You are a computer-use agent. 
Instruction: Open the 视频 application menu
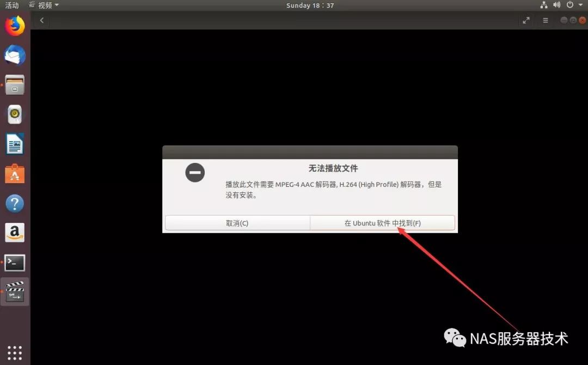pyautogui.click(x=44, y=5)
